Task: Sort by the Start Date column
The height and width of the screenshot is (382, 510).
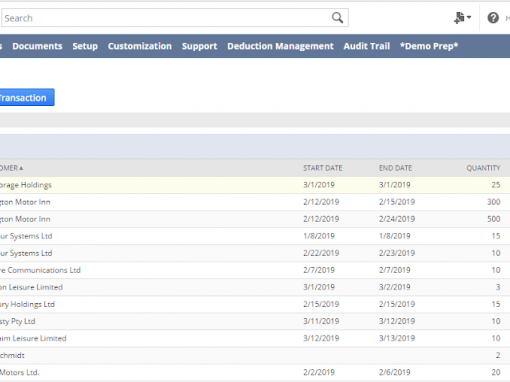Action: (323, 168)
